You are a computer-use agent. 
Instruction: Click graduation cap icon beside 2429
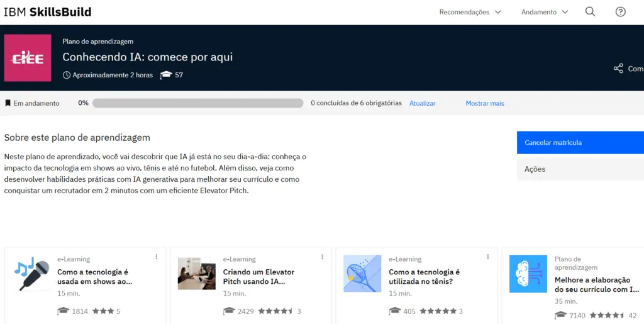pyautogui.click(x=229, y=311)
